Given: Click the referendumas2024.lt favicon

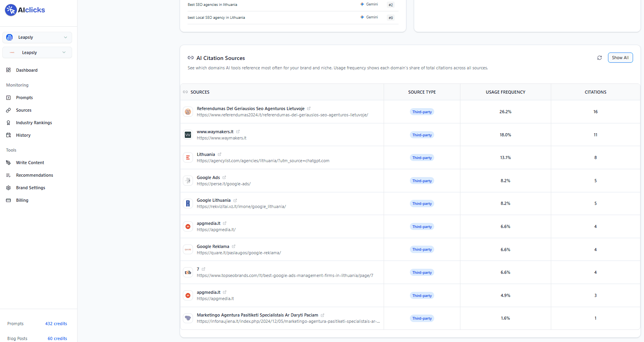Looking at the screenshot, I should point(188,112).
